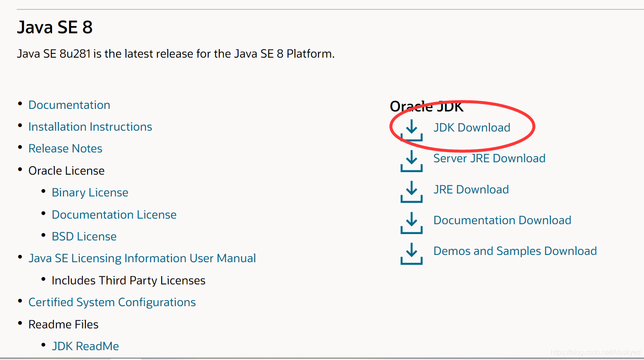View the Release Notes link

pos(65,149)
